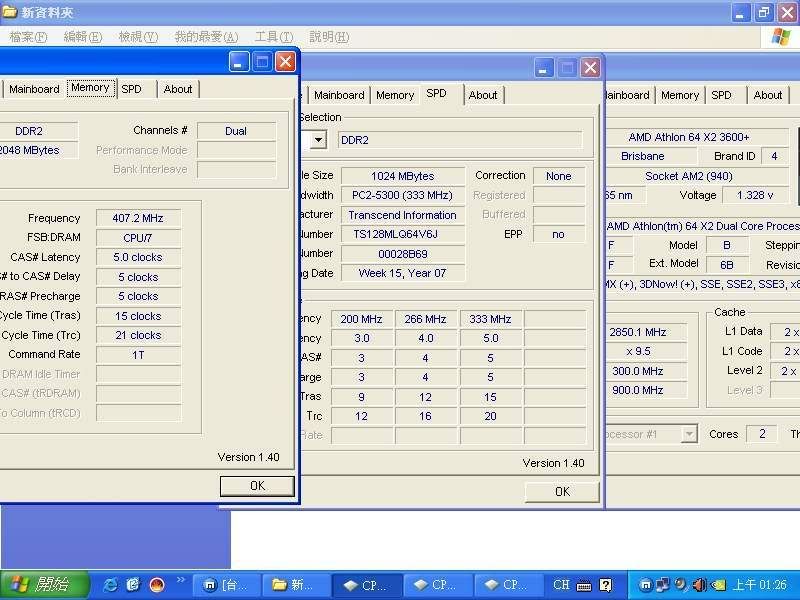Open the 我的最愛(A) menu
Image resolution: width=800 pixels, height=600 pixels.
(206, 37)
